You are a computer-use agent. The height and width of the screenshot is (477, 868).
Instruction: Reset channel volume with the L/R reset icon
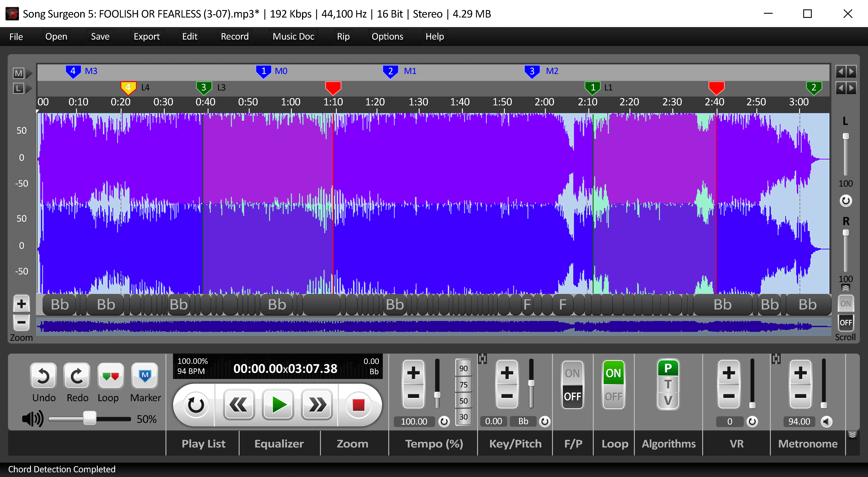click(845, 201)
